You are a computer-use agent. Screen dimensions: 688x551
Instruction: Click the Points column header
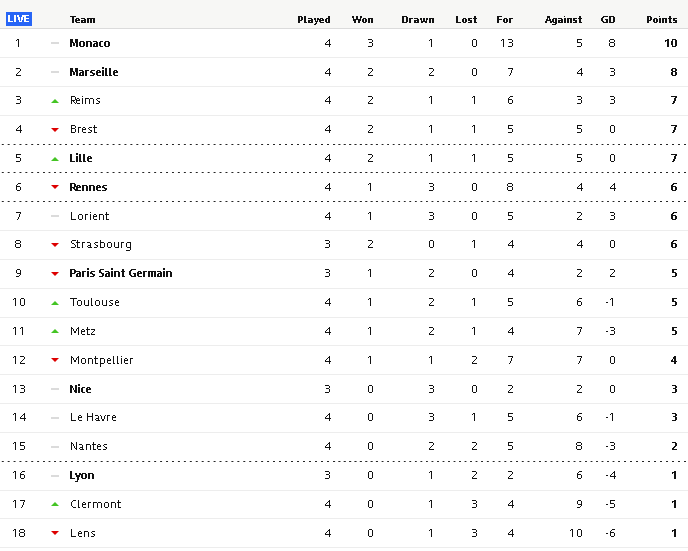662,20
